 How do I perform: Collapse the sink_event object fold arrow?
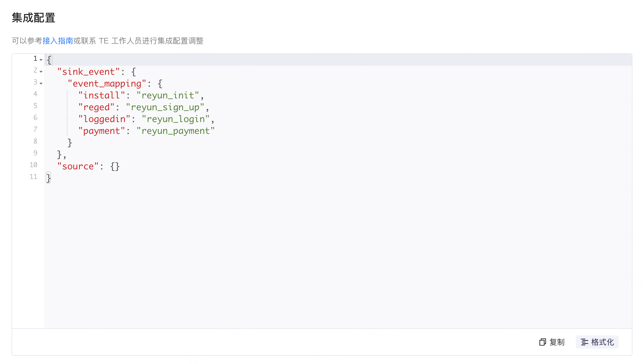coord(41,72)
